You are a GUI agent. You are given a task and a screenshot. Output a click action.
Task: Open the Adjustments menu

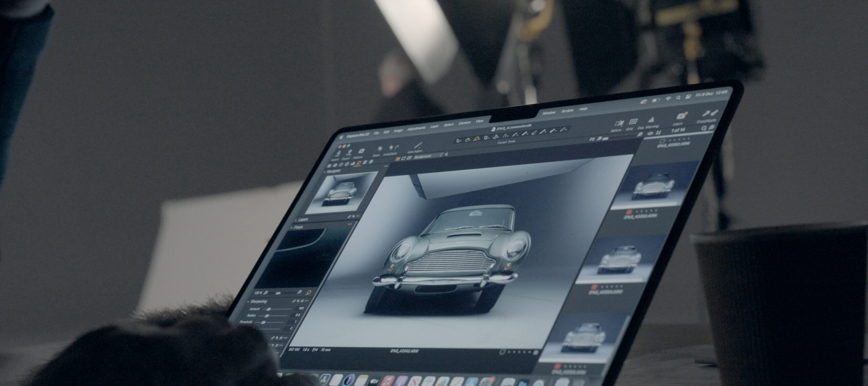[416, 129]
